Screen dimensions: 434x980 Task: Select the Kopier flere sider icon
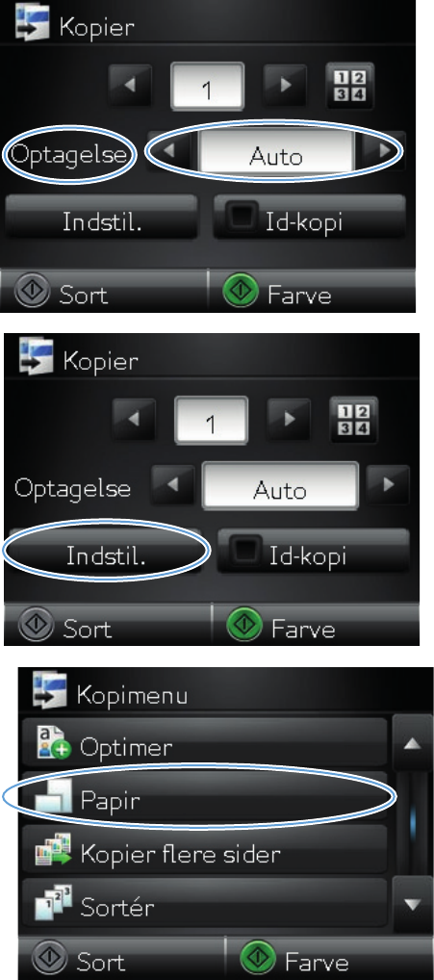[x=54, y=853]
